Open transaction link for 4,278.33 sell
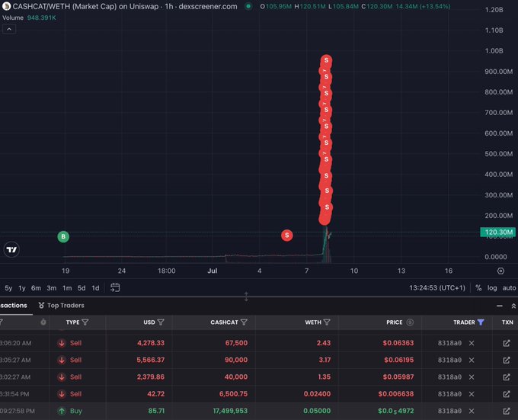 (x=507, y=343)
